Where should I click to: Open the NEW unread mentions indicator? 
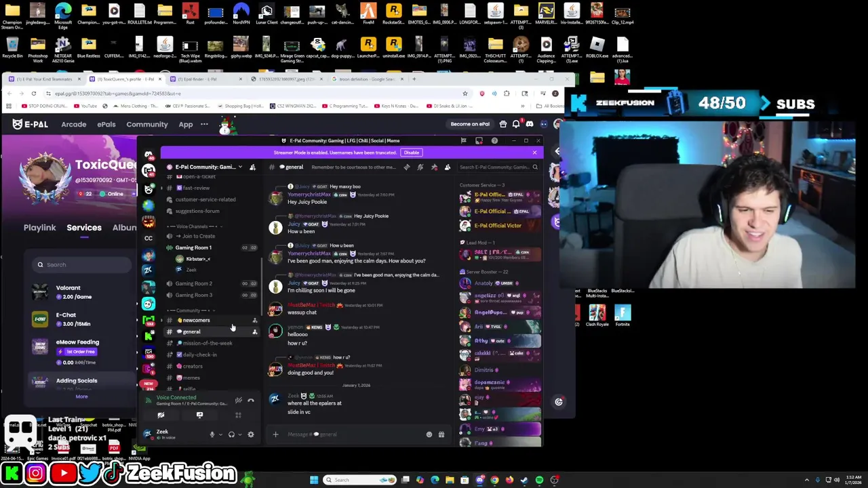point(149,384)
